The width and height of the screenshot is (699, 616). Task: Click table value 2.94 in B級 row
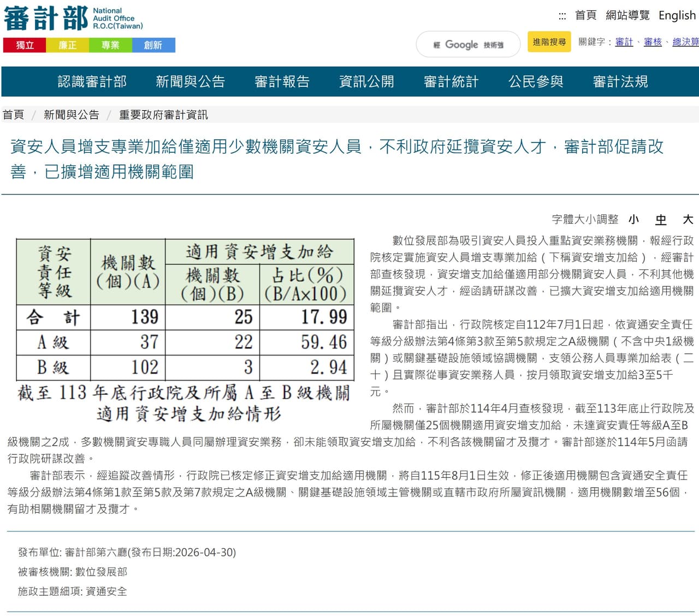328,368
